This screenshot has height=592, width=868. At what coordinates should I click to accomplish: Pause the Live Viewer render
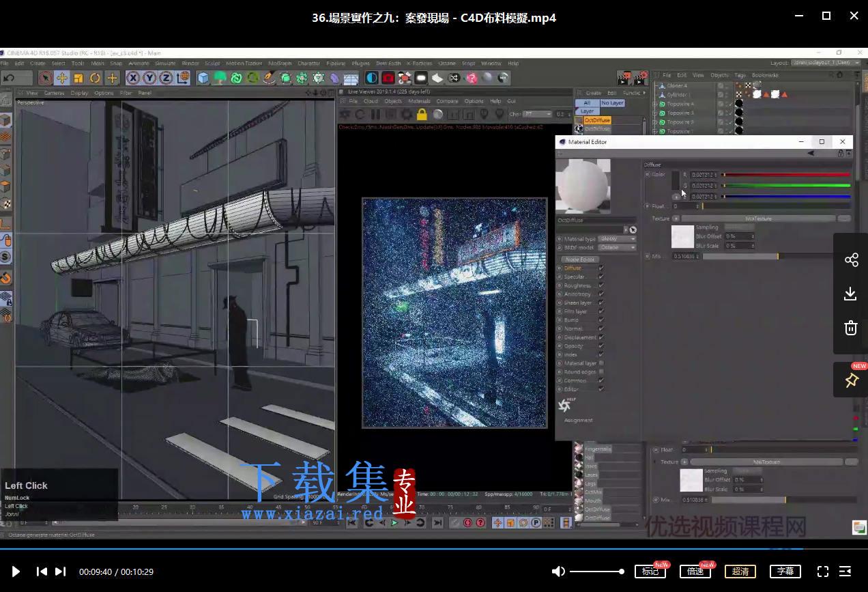[x=375, y=114]
